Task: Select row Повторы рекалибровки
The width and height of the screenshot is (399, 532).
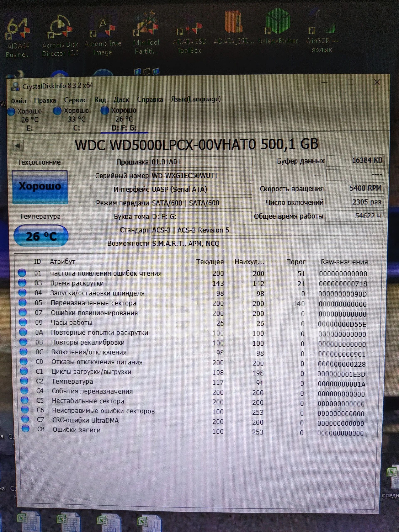Action: 192,343
